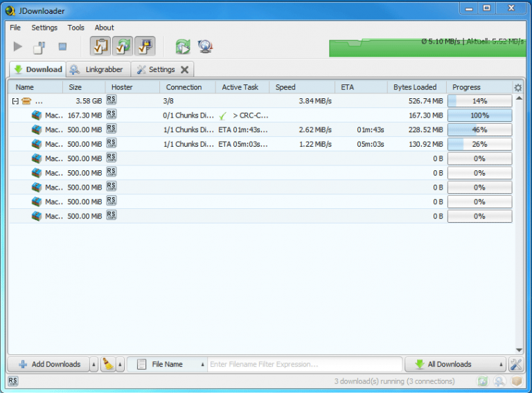Close the Settings tab
532x393 pixels.
coord(184,69)
